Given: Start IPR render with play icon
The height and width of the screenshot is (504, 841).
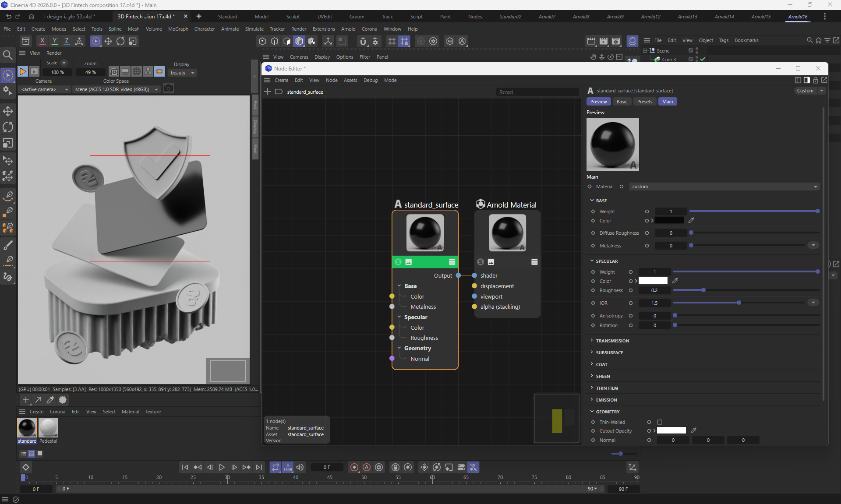Looking at the screenshot, I should pos(22,71).
